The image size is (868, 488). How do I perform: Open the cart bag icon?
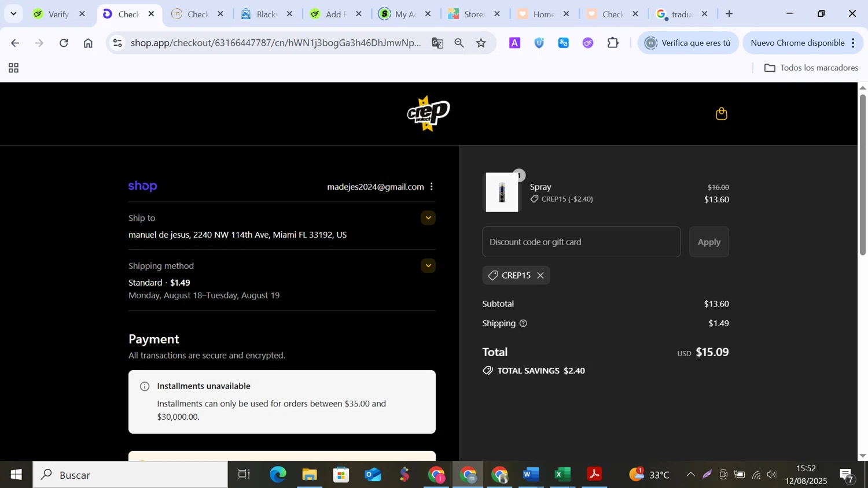pyautogui.click(x=721, y=114)
